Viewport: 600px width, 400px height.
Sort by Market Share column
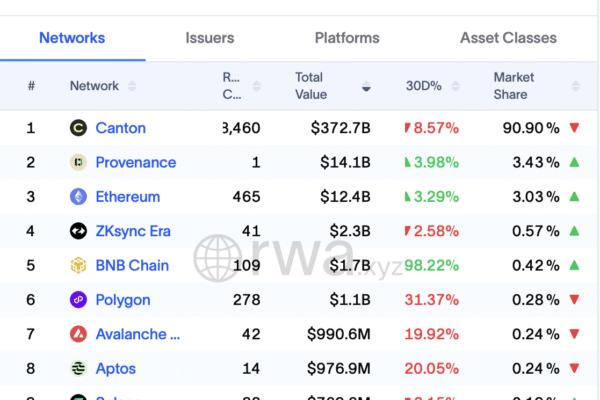click(573, 86)
